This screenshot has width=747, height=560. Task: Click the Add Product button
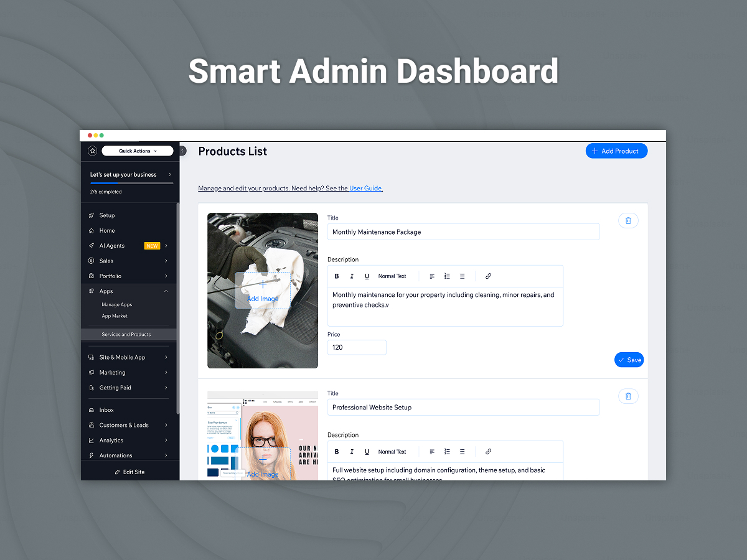[x=616, y=151]
